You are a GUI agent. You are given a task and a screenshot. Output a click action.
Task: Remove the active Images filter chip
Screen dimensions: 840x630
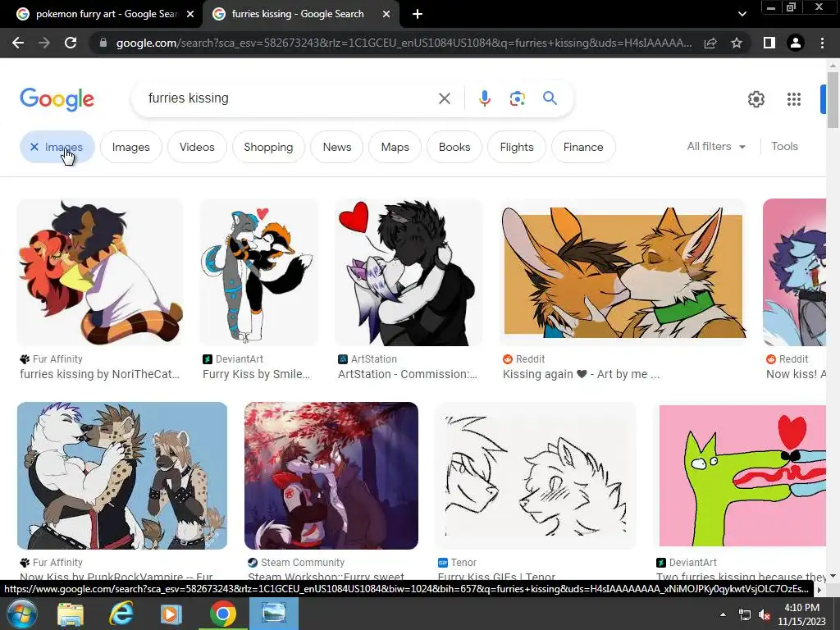click(57, 147)
